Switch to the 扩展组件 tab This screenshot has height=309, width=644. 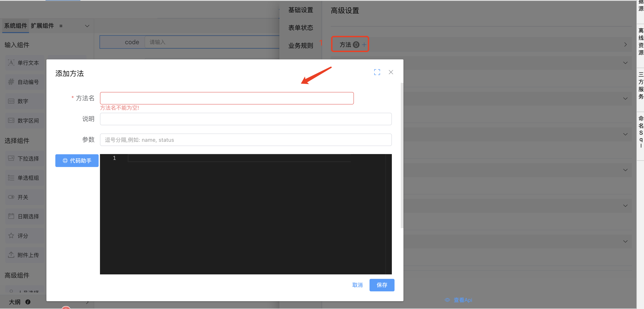(x=42, y=26)
